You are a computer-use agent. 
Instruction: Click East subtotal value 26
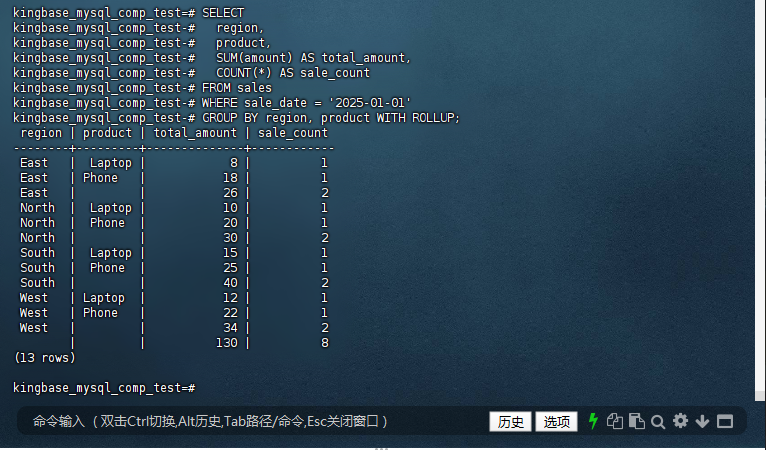point(230,193)
